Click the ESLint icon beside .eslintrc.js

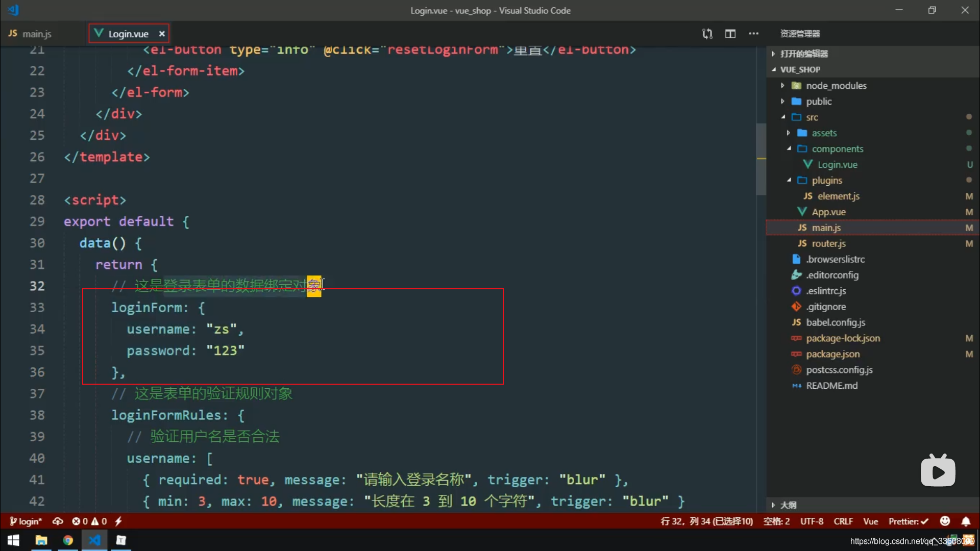pyautogui.click(x=796, y=291)
